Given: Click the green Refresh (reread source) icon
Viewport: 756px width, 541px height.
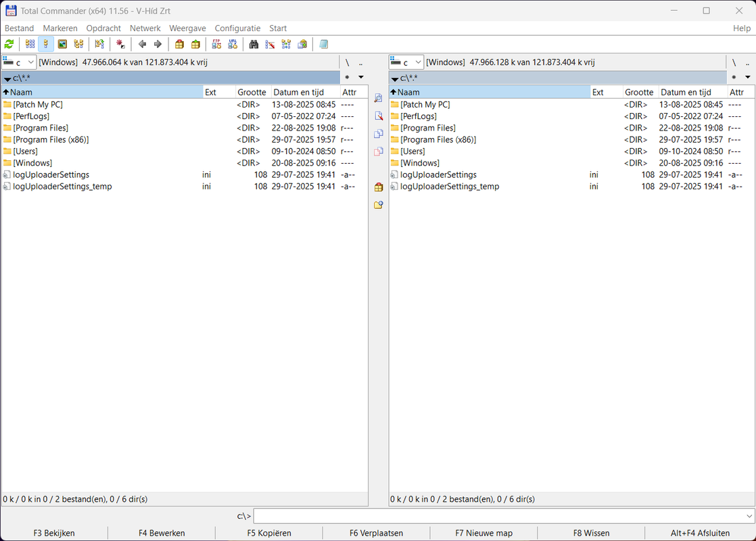Looking at the screenshot, I should (x=9, y=45).
